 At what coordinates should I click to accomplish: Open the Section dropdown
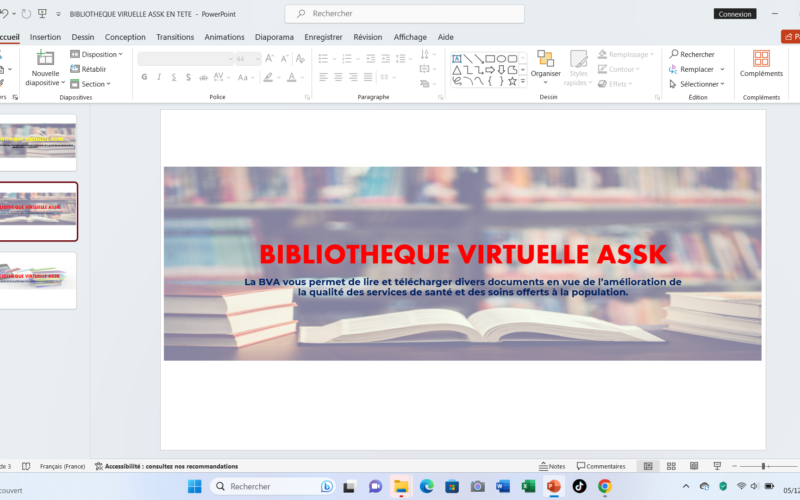coord(90,84)
